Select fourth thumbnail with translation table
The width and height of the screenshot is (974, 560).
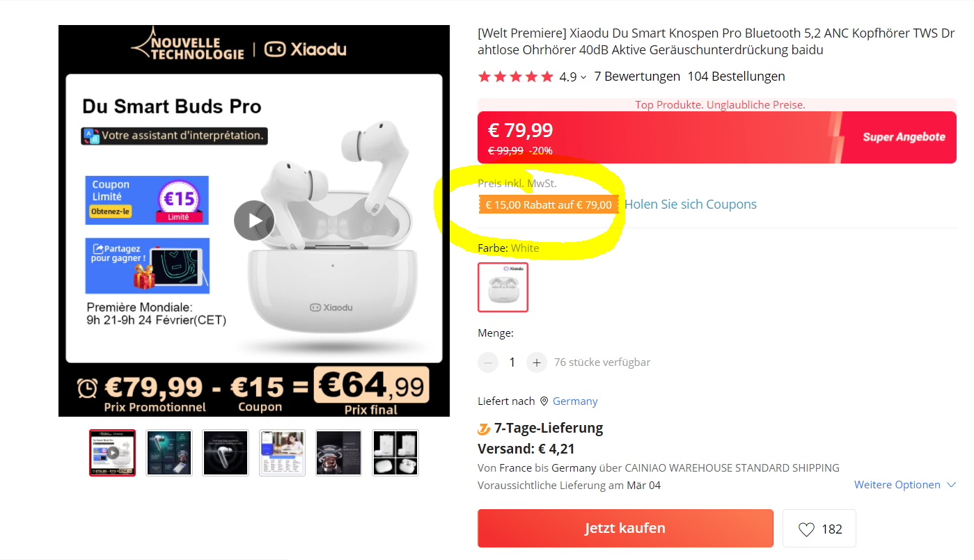[282, 453]
